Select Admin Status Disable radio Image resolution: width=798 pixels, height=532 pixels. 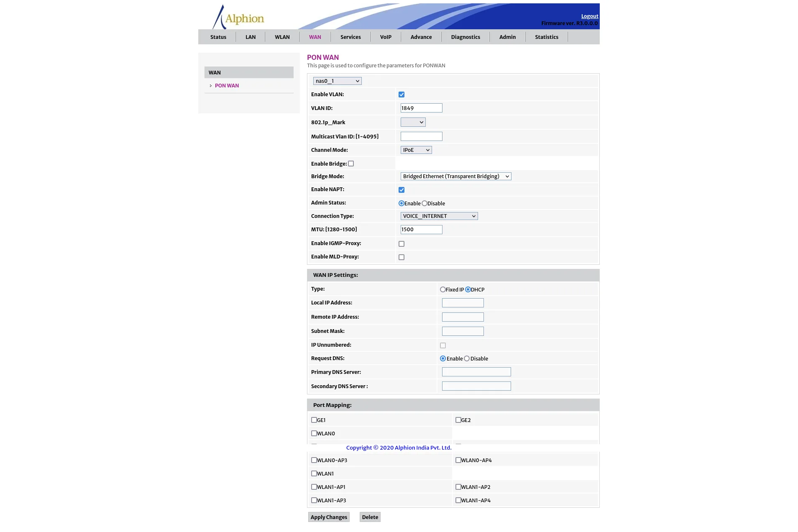tap(425, 203)
